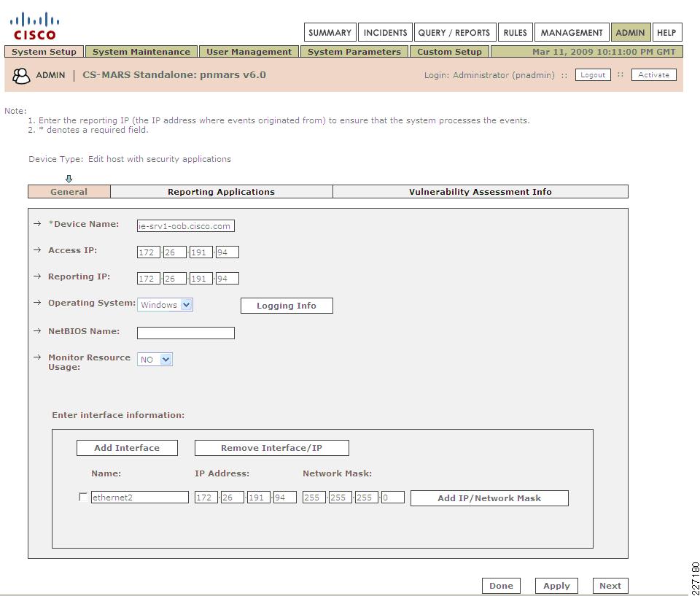Click Reporting IP first octet field
Screen dimensions: 700x596
[x=148, y=279]
